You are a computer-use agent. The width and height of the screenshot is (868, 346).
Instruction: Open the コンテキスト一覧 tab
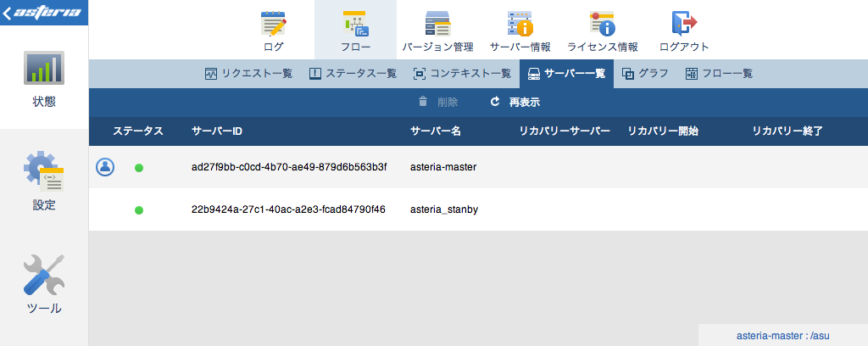461,74
